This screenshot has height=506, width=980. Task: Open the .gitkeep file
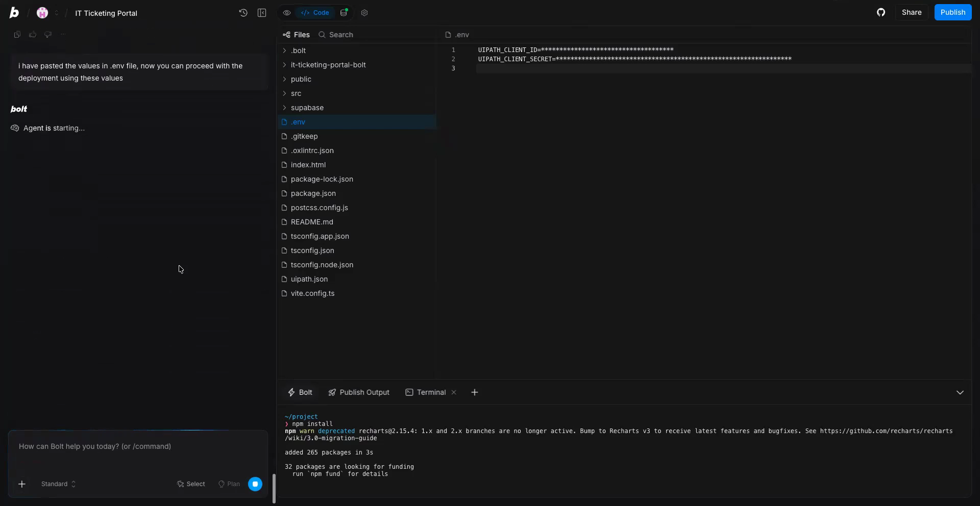(357, 136)
